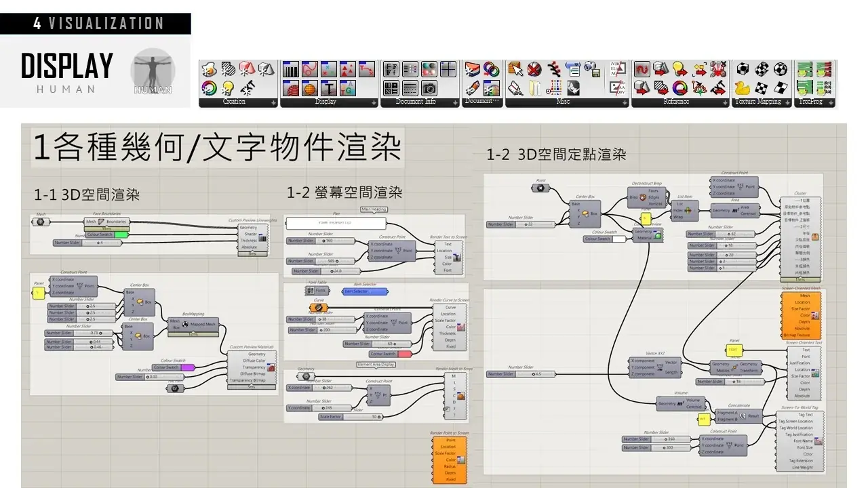Expand the Display panel dropdown arrow
Image resolution: width=868 pixels, height=488 pixels.
point(374,103)
